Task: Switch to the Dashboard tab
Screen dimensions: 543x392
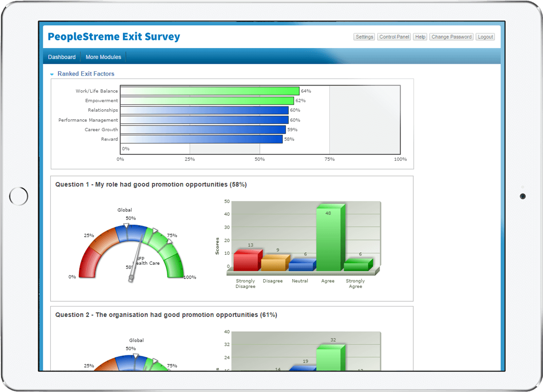Action: (x=62, y=57)
